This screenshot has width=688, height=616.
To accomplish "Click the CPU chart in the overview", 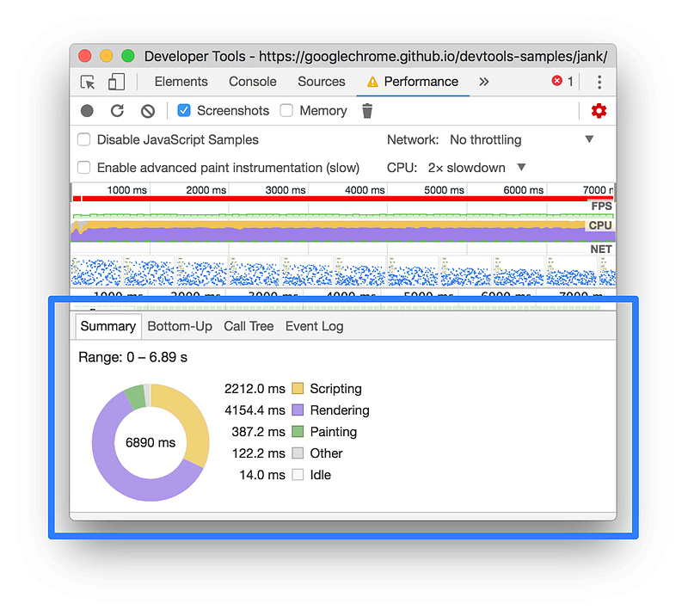I will point(343,231).
